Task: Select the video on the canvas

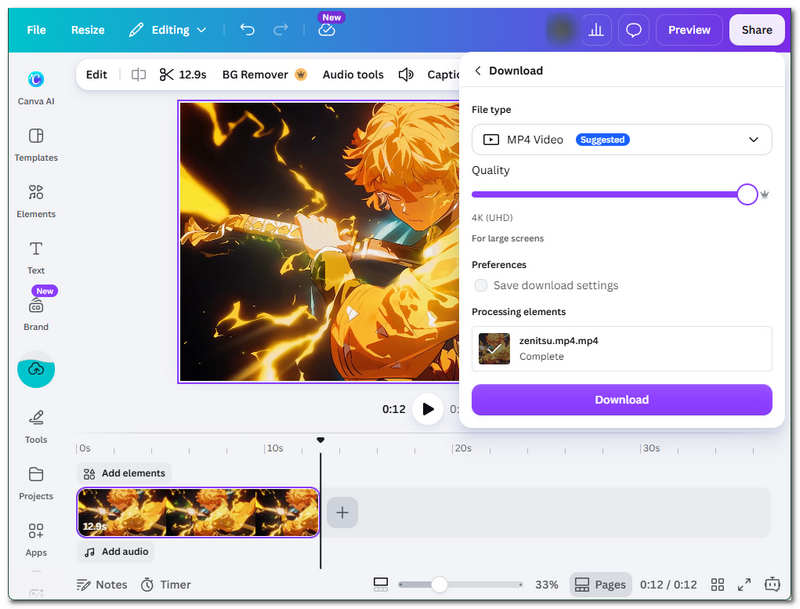Action: [x=319, y=242]
